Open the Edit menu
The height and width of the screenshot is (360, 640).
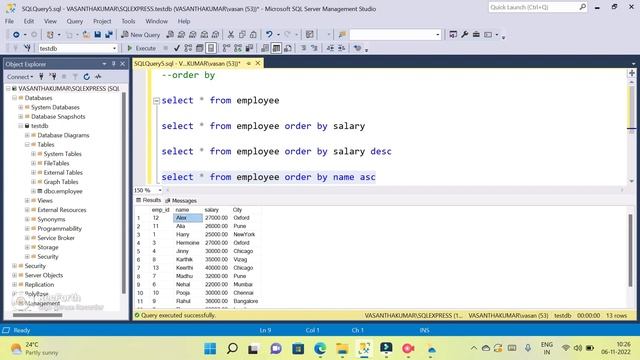(x=29, y=21)
